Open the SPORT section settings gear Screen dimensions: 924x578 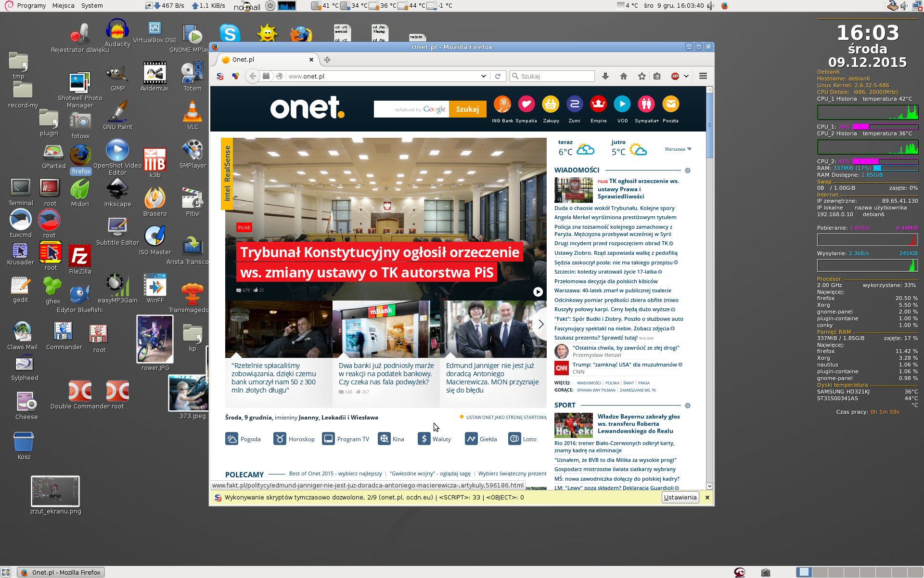pos(688,406)
